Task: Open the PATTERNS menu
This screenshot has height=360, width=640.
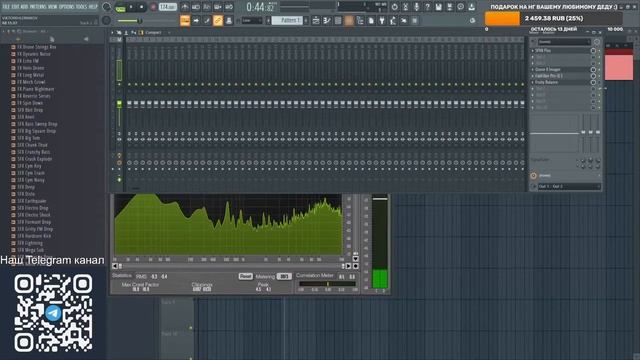Action: click(38, 7)
